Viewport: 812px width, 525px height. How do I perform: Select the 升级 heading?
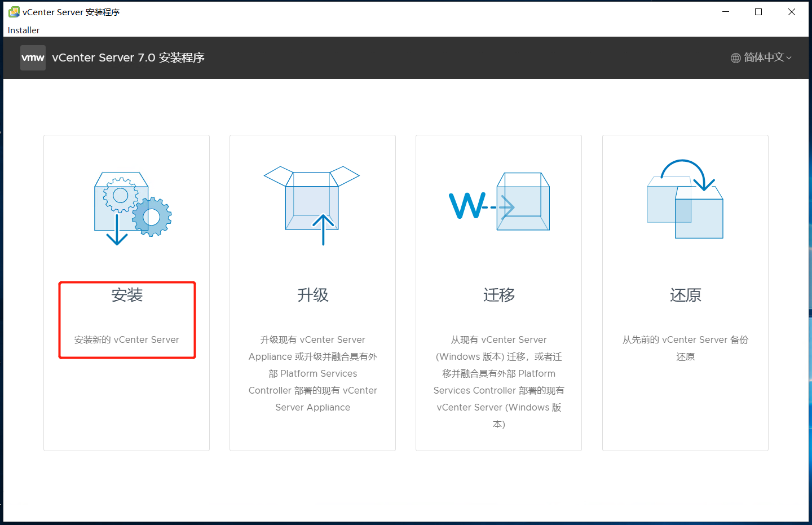313,295
